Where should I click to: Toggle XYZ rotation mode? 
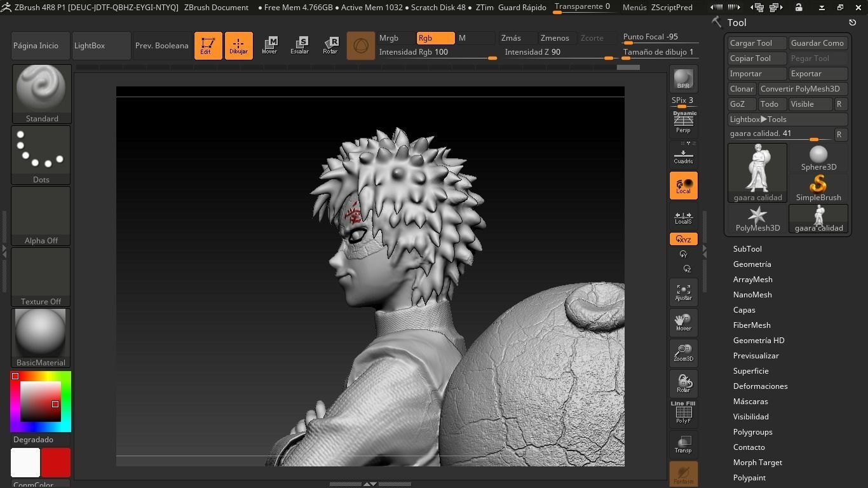(x=683, y=239)
